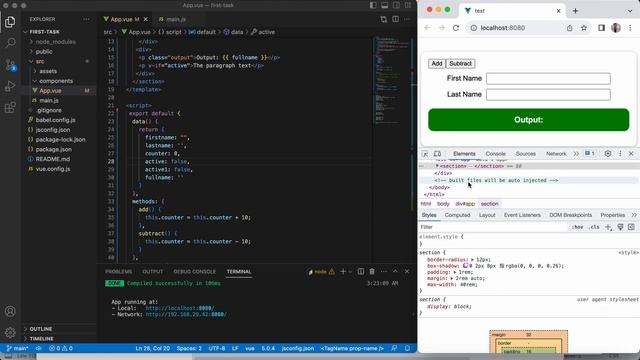This screenshot has height=360, width=640.
Task: Toggle the DevTools device toolbar
Action: tap(437, 154)
